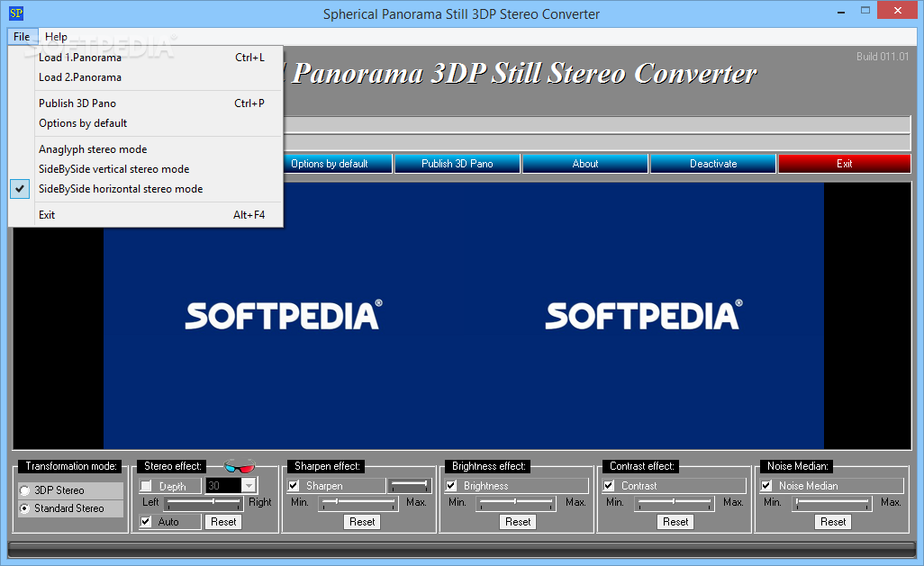Select Options by default in File menu
The image size is (924, 566).
(146, 123)
